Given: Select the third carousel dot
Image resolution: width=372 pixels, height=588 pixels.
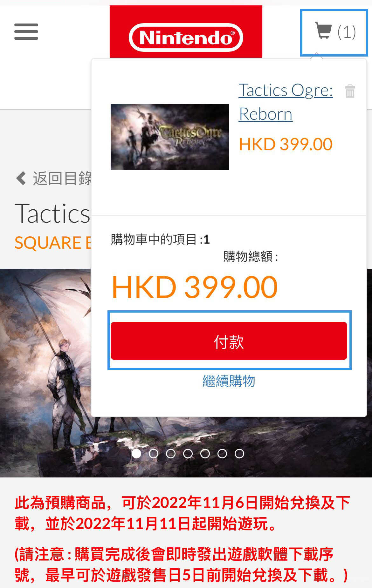Looking at the screenshot, I should (x=171, y=453).
